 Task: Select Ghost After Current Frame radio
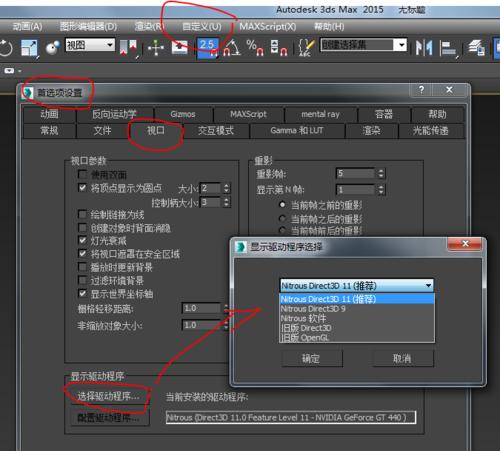coord(282,219)
